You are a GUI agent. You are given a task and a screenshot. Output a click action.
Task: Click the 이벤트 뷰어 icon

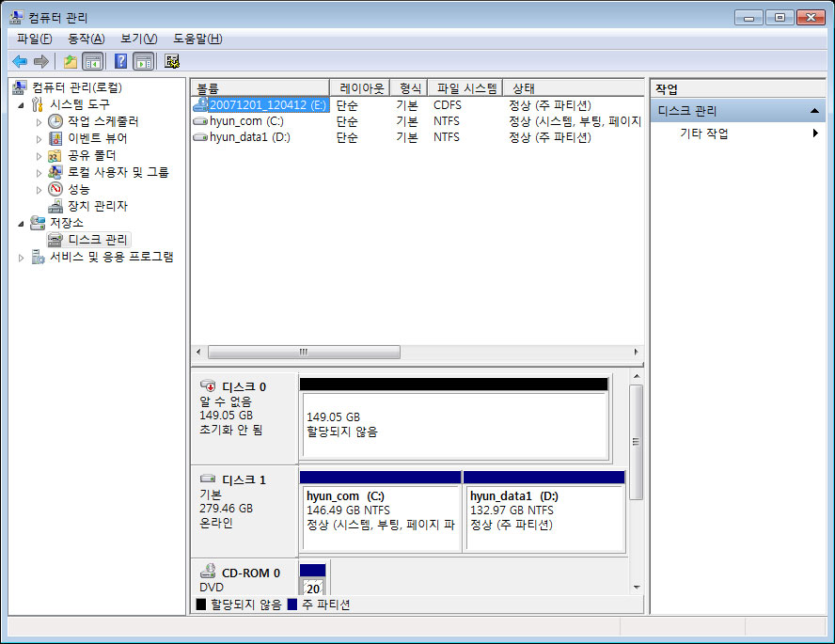tap(55, 138)
